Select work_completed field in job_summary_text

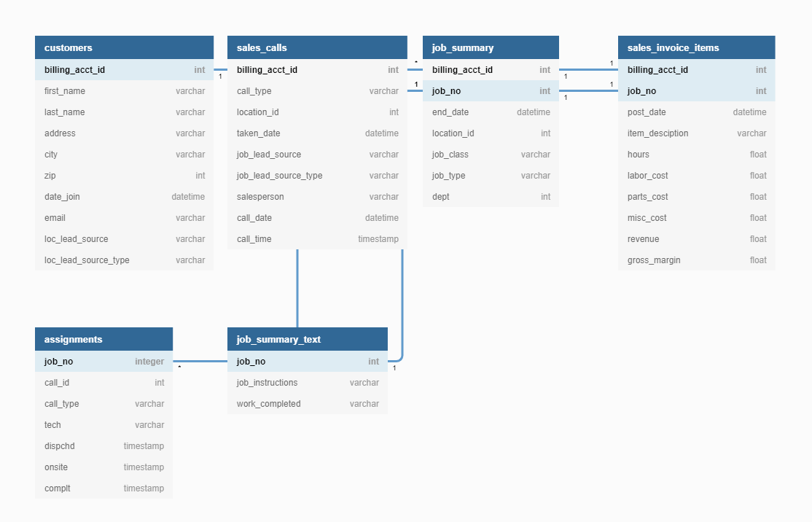(x=307, y=404)
